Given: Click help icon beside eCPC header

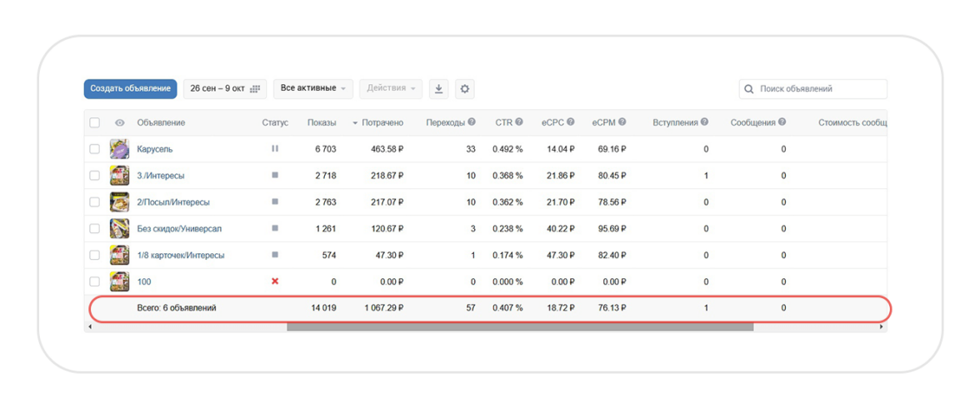Looking at the screenshot, I should (x=571, y=122).
